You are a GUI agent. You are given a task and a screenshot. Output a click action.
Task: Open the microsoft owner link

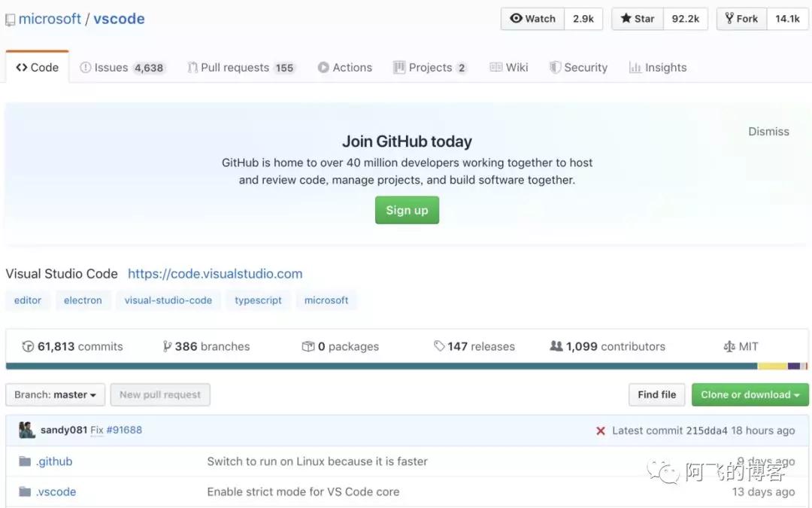(x=50, y=19)
